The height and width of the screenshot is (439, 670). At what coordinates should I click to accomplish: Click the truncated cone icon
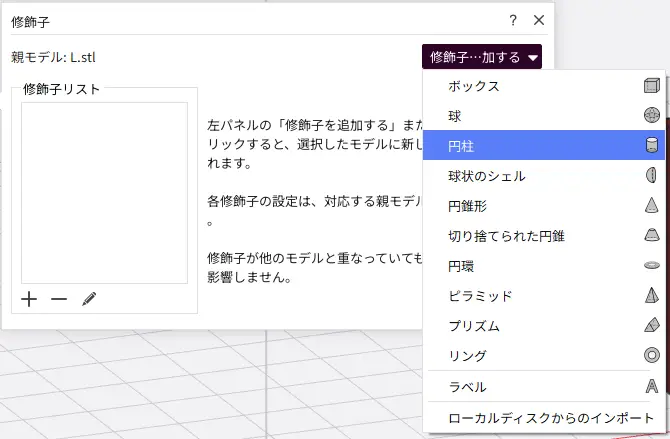(x=651, y=236)
